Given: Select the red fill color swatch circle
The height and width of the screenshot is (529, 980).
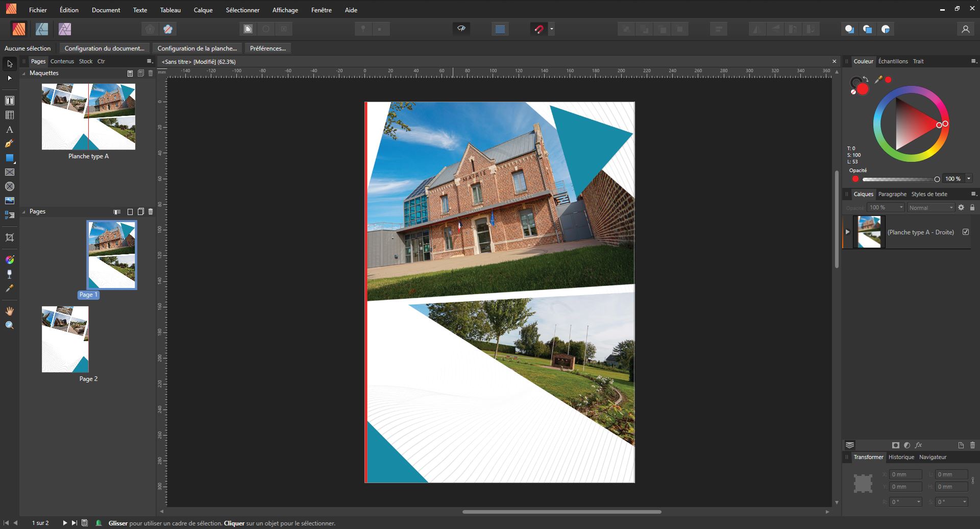Looking at the screenshot, I should (x=863, y=89).
